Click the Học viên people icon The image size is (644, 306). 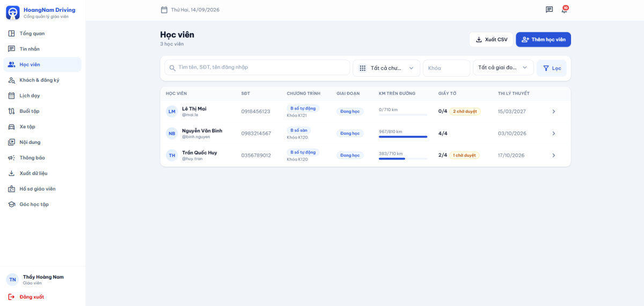click(11, 64)
